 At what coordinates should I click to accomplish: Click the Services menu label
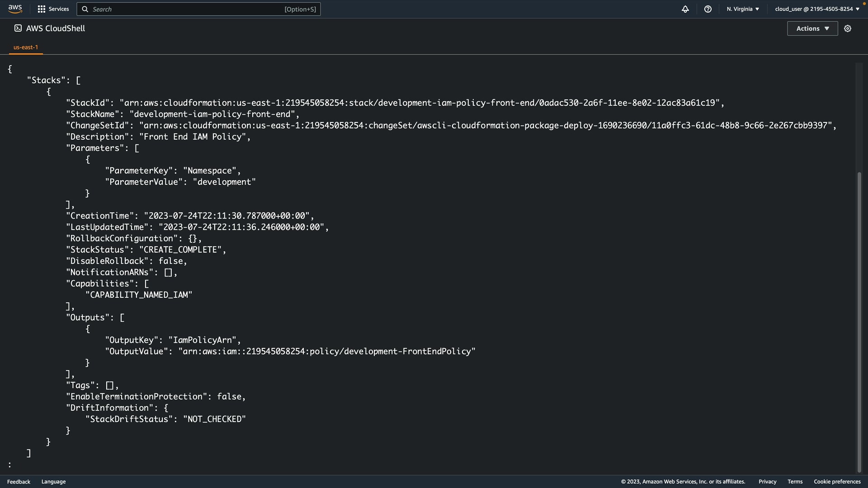(x=59, y=9)
